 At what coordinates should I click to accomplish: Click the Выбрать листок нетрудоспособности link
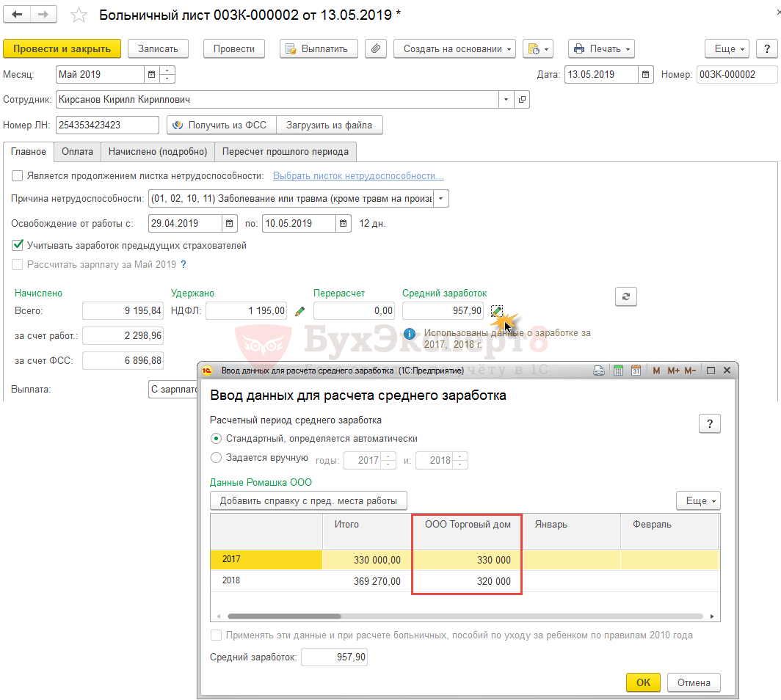pos(358,176)
